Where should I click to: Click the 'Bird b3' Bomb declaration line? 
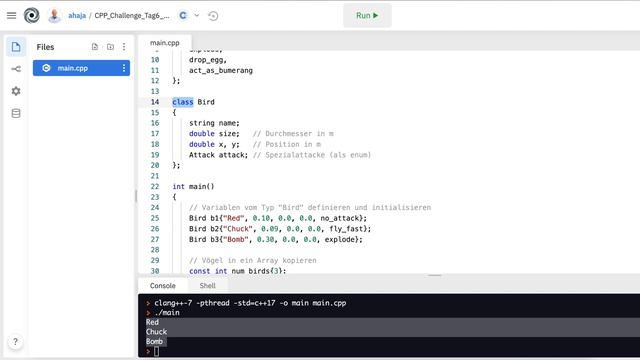[276, 240]
